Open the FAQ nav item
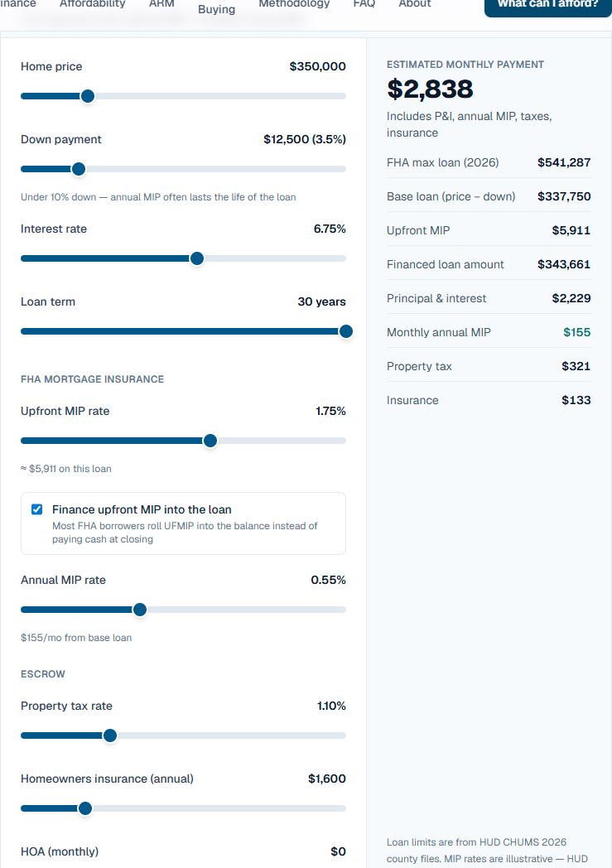The image size is (612, 868). tap(364, 4)
